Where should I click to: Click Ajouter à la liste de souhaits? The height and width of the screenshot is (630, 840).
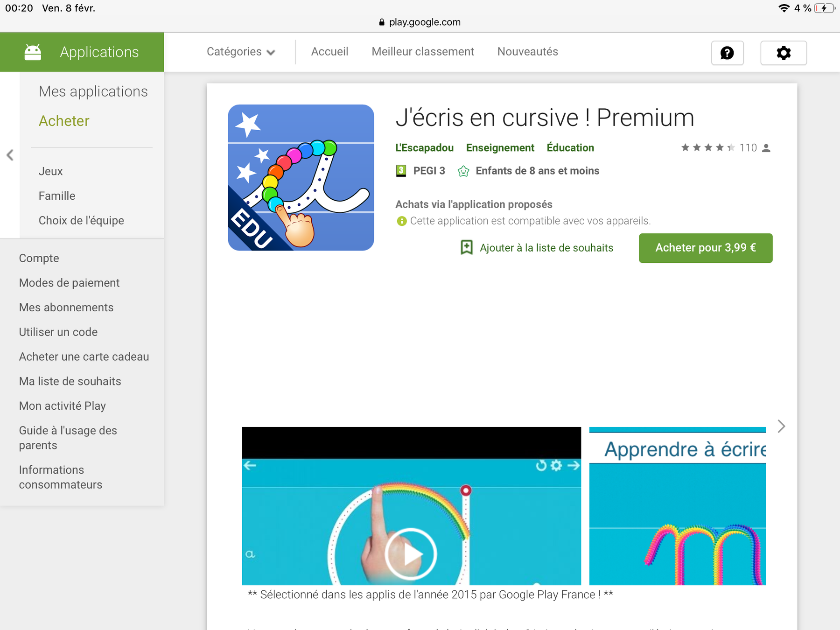point(546,248)
